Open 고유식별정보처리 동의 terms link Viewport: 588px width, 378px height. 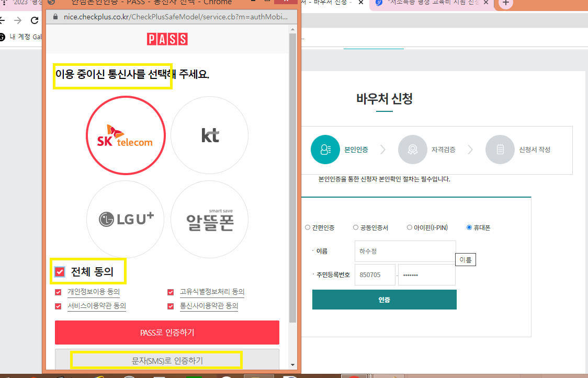tap(212, 292)
